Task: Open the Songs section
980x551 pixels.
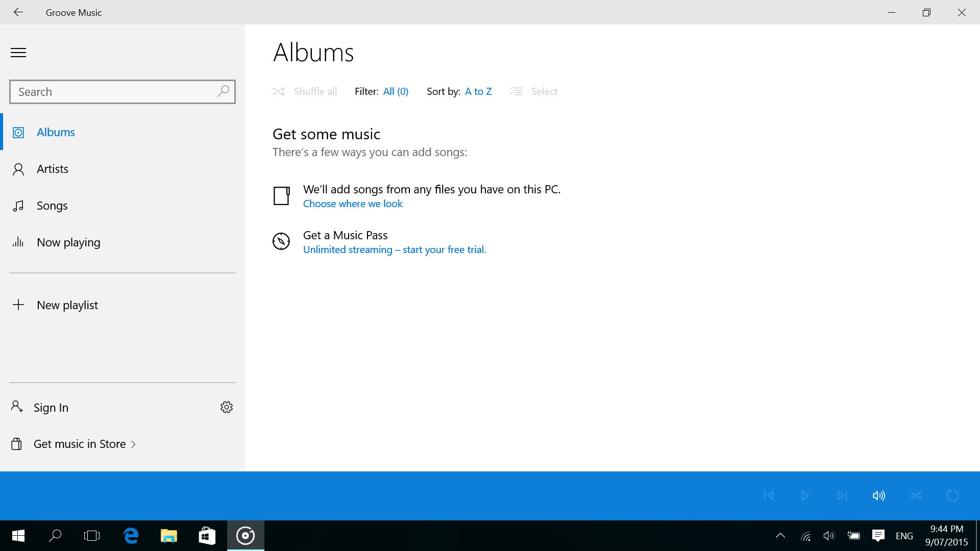Action: [x=52, y=206]
